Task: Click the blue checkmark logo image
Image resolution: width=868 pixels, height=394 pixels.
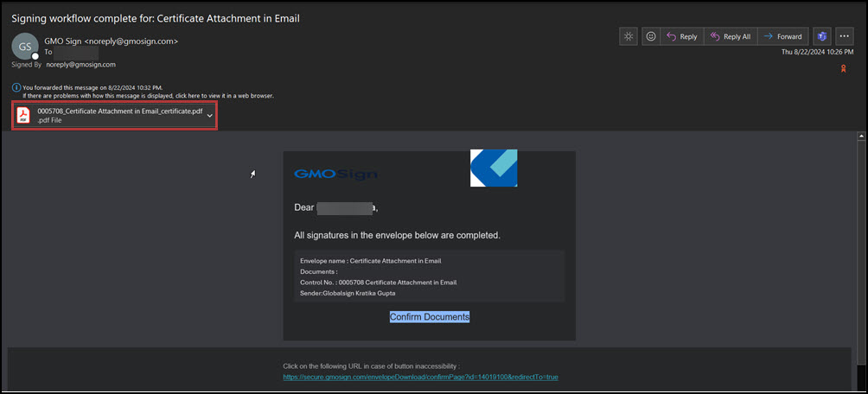Action: (494, 168)
